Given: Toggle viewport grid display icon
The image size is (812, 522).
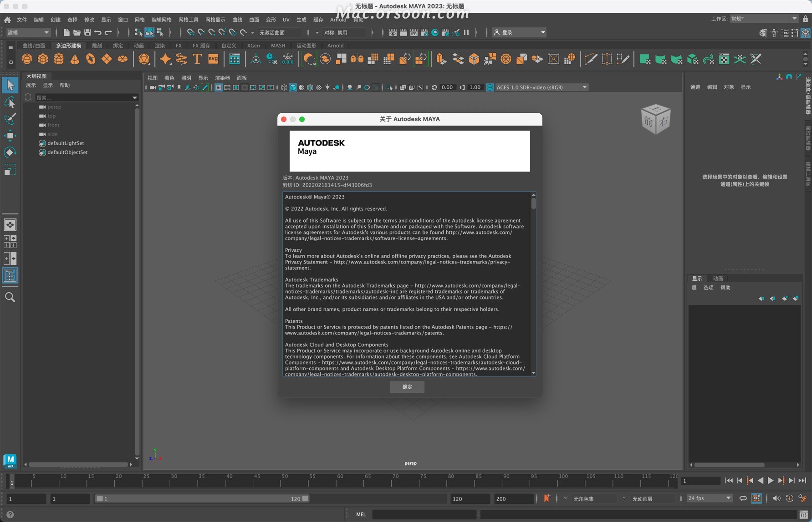Looking at the screenshot, I should 219,87.
